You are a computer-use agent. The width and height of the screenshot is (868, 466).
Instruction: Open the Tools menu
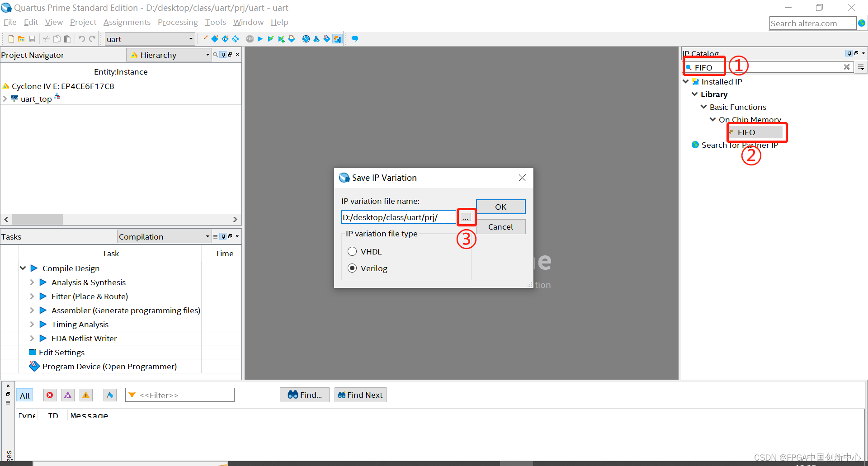coord(216,22)
